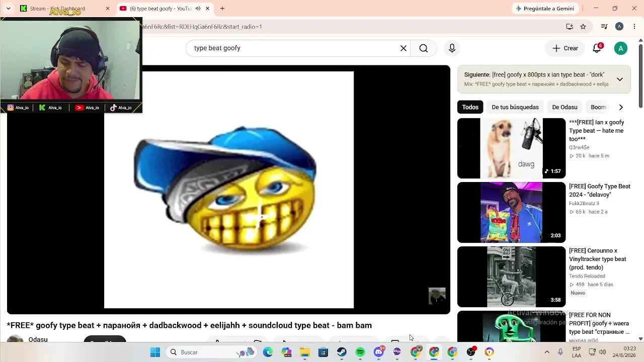Open '[FREE] Goofy Type Beat 2024 - delavoy' title
This screenshot has width=644, height=362.
600,191
